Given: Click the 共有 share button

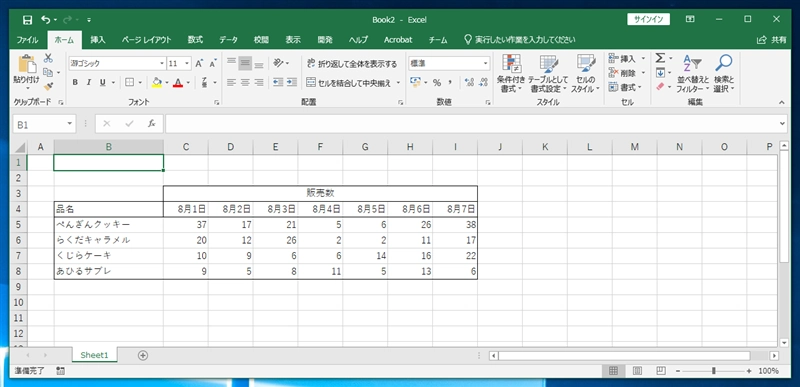Looking at the screenshot, I should [772, 40].
